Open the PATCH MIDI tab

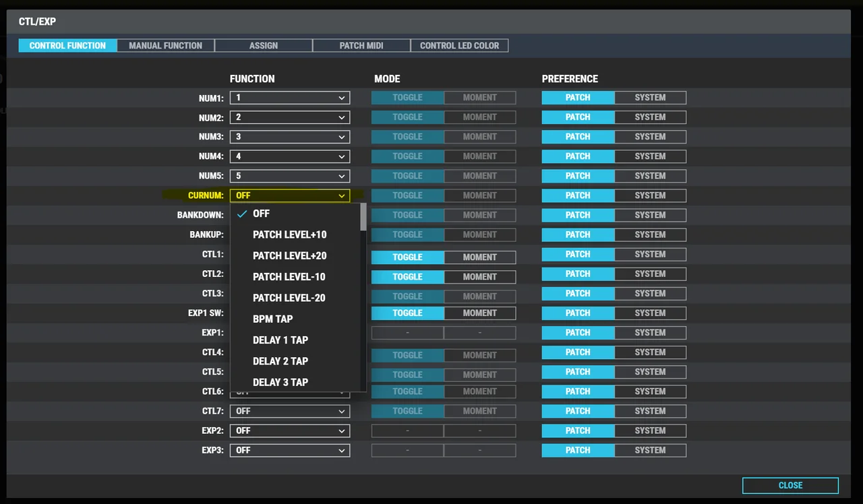[361, 46]
